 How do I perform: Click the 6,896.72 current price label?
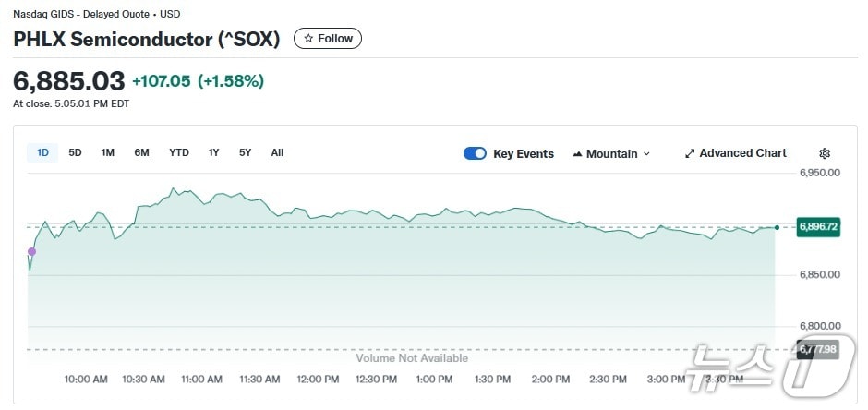[x=818, y=227]
